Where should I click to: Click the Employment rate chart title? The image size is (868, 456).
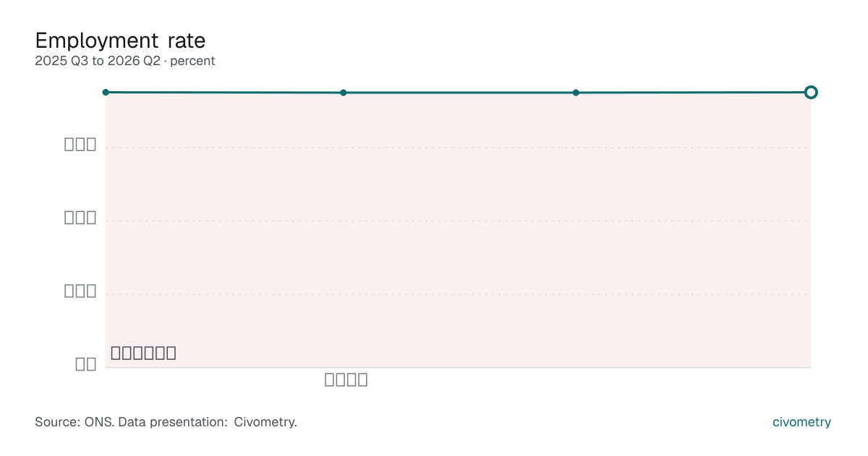[120, 40]
